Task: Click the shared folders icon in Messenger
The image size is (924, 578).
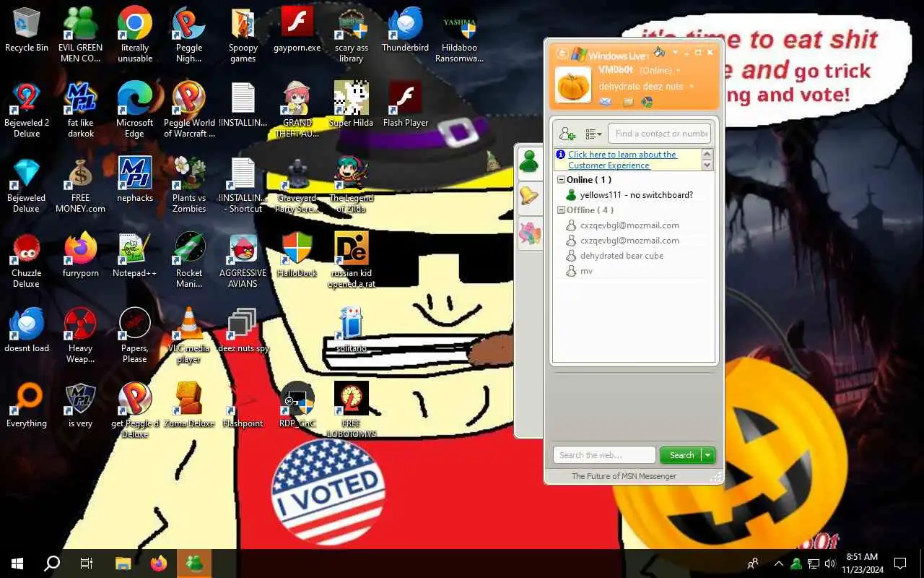Action: [x=628, y=102]
